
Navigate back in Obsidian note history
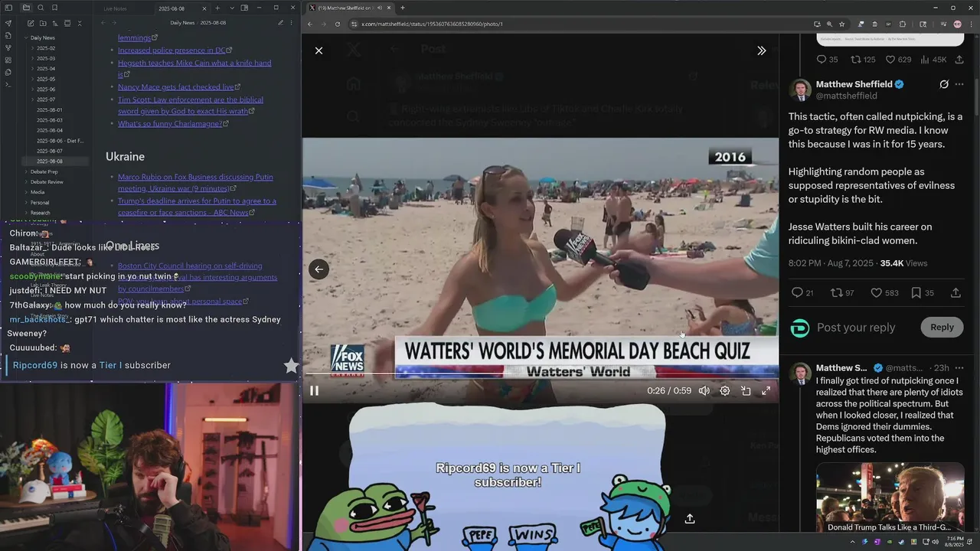[103, 23]
